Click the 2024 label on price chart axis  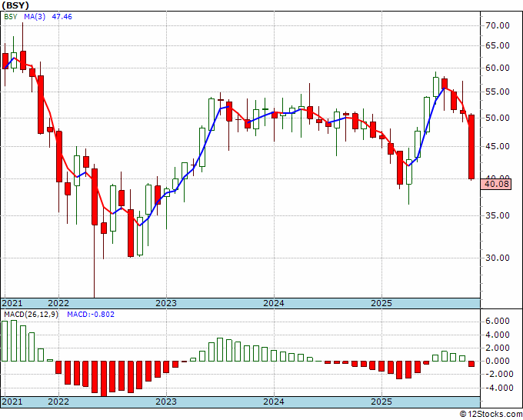(274, 303)
